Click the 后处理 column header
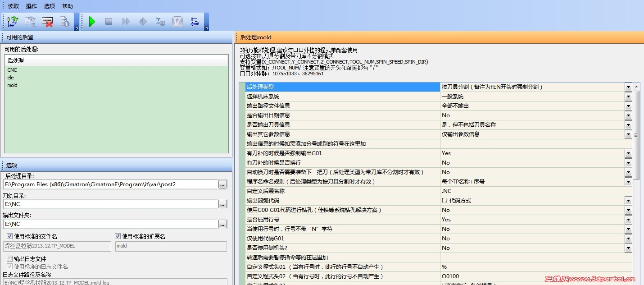Screen dimensions: 644x285 (x=116, y=60)
